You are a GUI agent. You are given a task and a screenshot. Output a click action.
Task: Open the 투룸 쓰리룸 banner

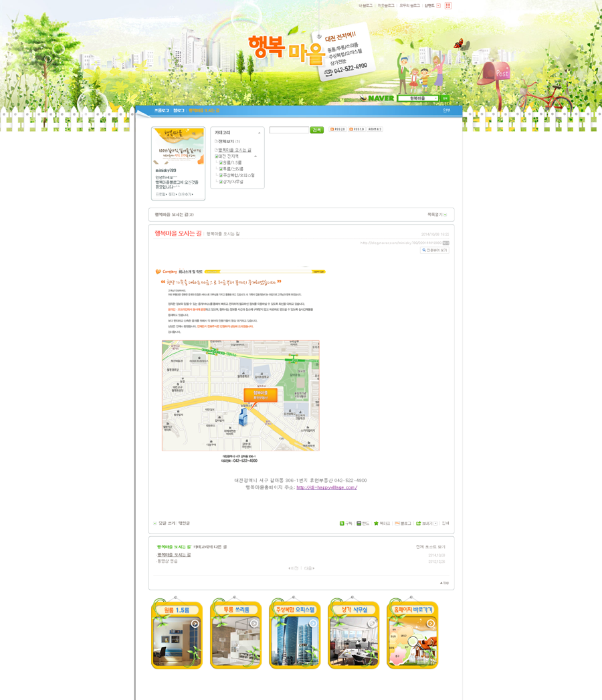tap(236, 635)
